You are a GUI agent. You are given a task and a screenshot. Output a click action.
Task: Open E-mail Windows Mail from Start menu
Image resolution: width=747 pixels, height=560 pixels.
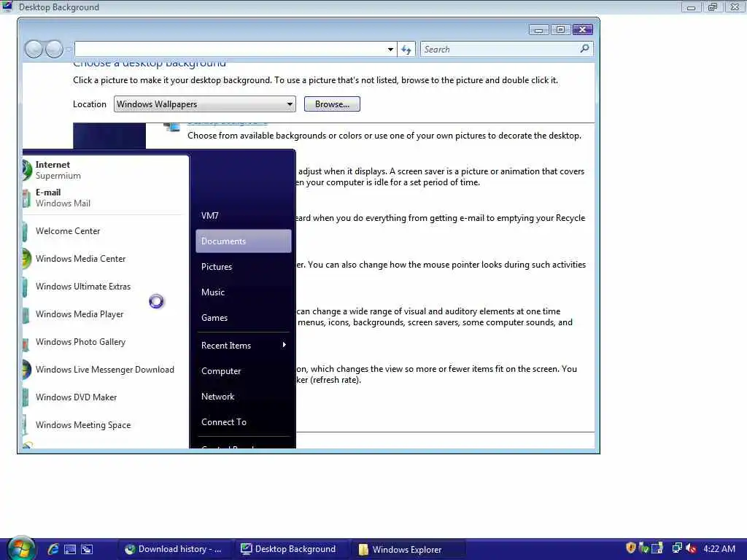click(x=102, y=198)
